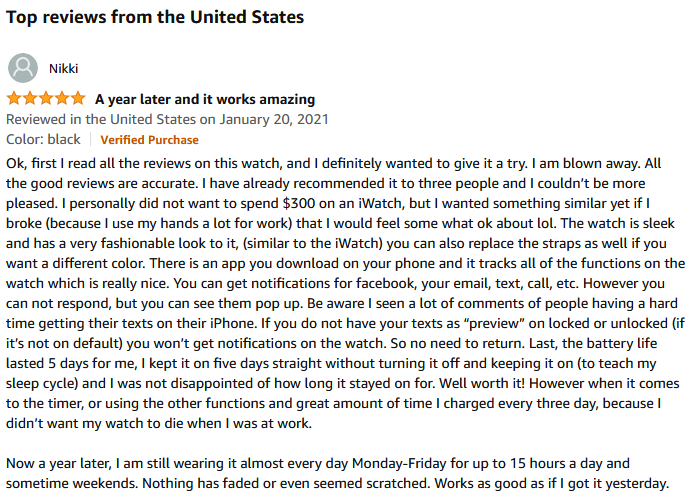Open reviewer name Nikki

click(x=63, y=69)
